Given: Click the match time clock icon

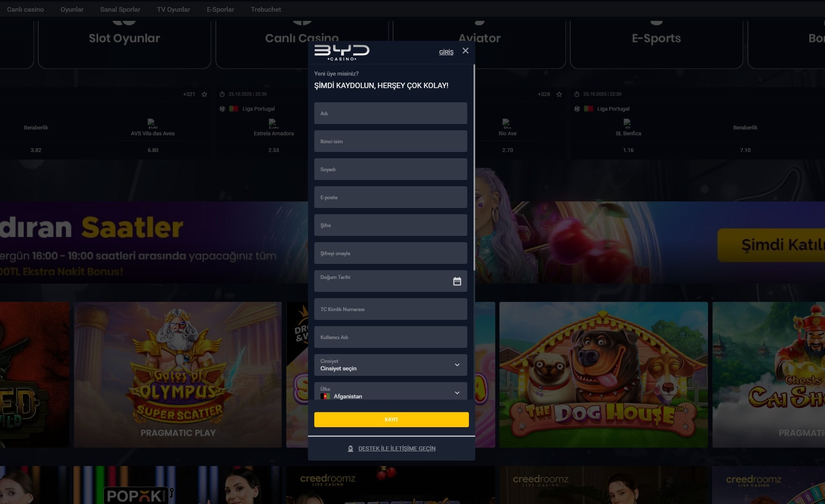Looking at the screenshot, I should [x=222, y=94].
